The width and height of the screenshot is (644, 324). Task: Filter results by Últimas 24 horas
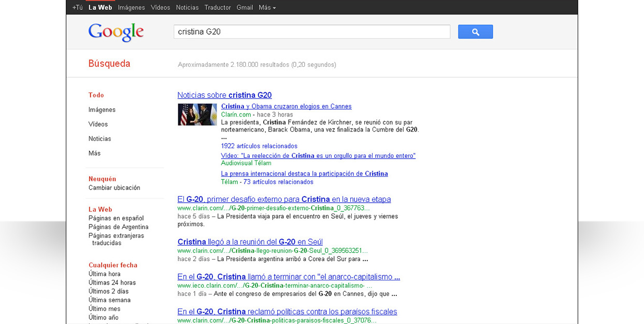[x=112, y=283]
